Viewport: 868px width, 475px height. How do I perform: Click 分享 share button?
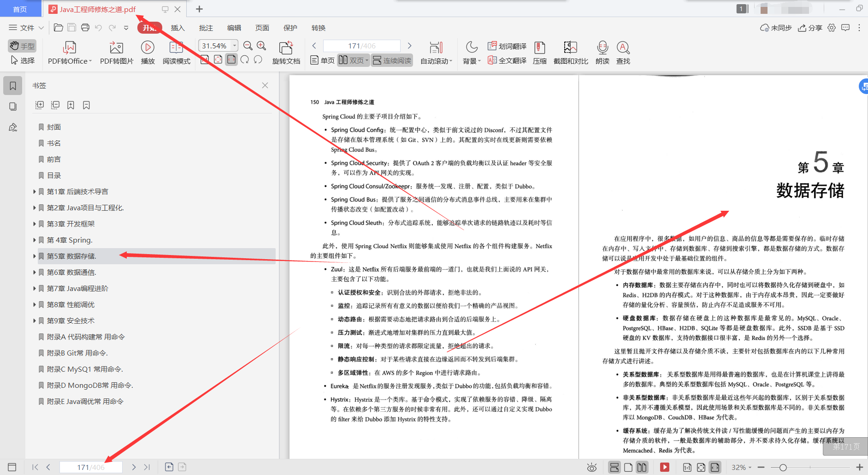pyautogui.click(x=810, y=28)
